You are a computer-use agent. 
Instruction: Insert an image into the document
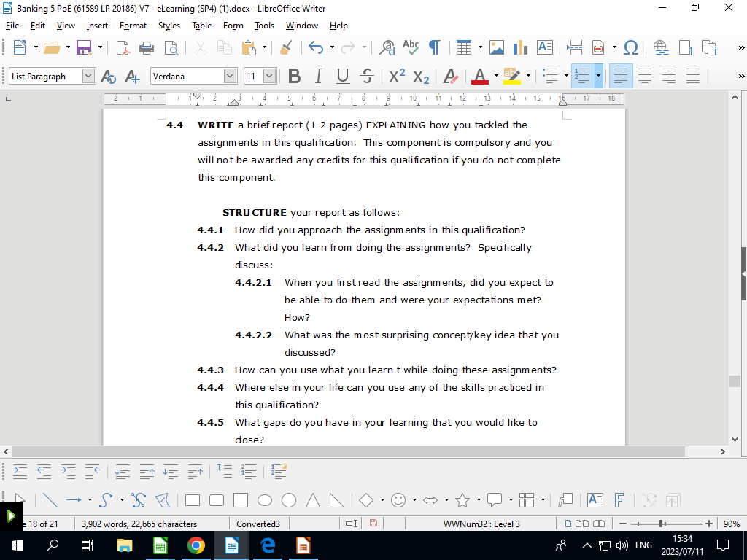497,47
